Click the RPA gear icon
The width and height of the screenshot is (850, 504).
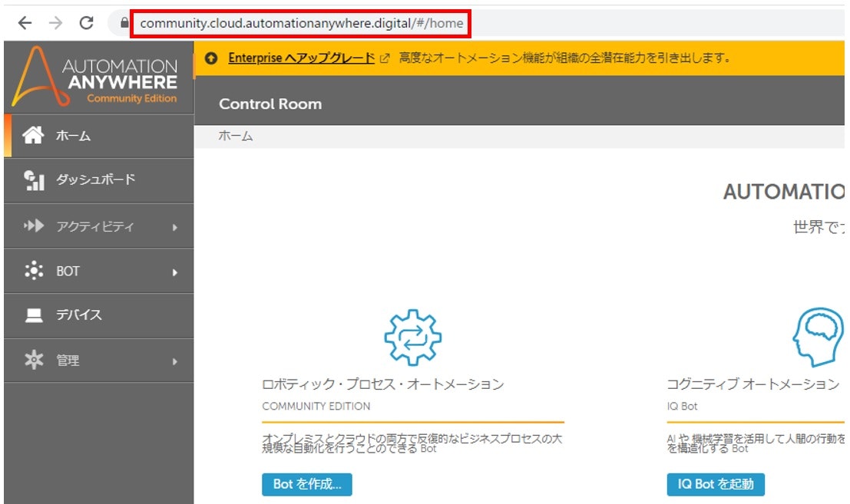tap(412, 338)
